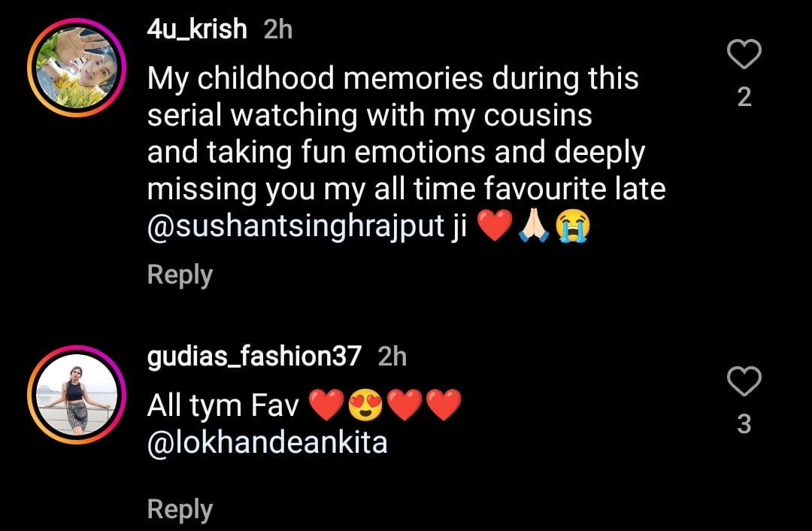Screen dimensions: 812x531
Task: Open the @sushantsinghrajput mention
Action: 295,227
